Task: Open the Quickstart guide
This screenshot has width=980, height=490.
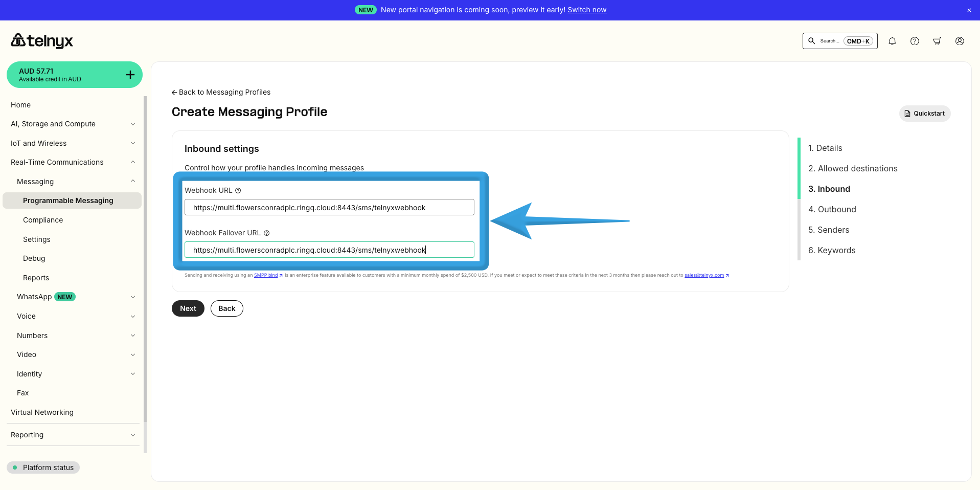Action: (x=924, y=113)
